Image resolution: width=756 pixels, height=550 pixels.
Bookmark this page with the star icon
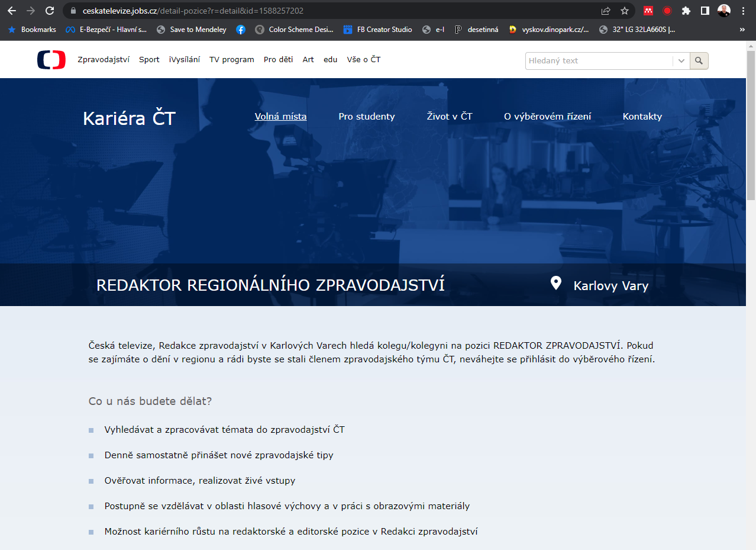pyautogui.click(x=625, y=11)
